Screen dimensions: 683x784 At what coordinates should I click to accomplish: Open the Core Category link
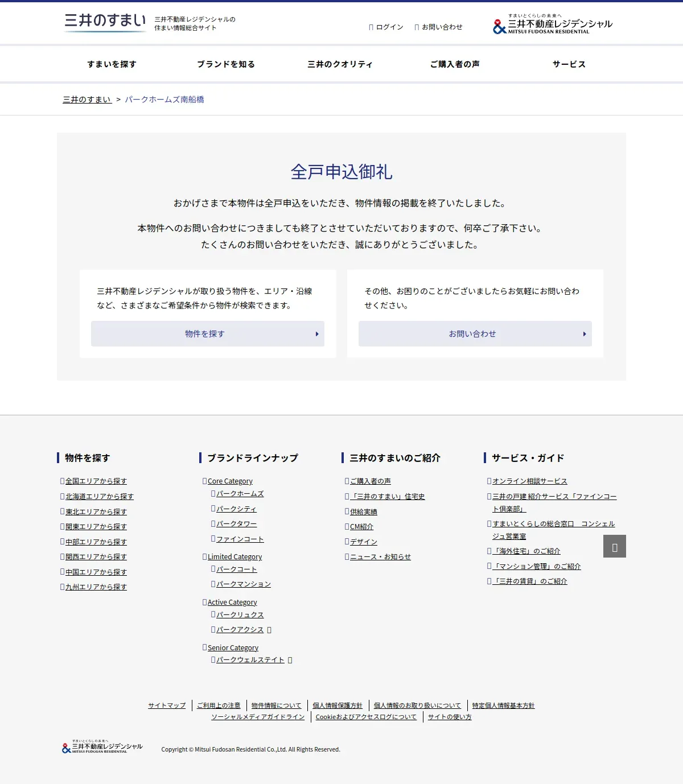pos(230,481)
